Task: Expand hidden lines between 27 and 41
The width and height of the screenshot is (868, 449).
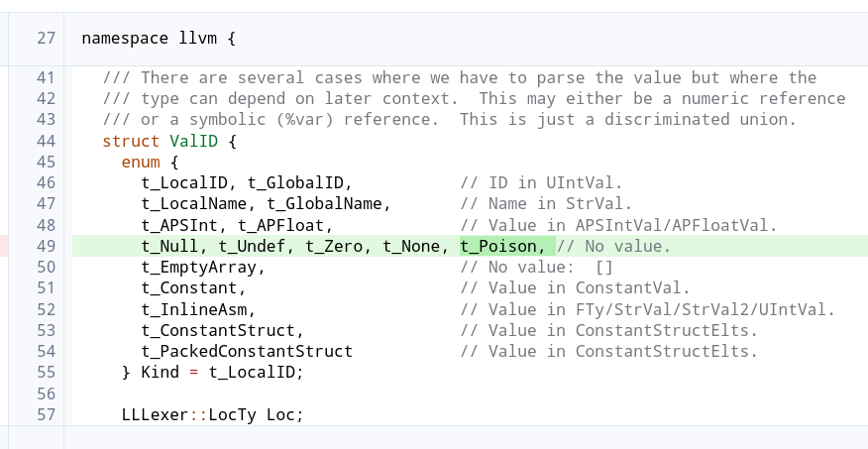Action: (434, 62)
